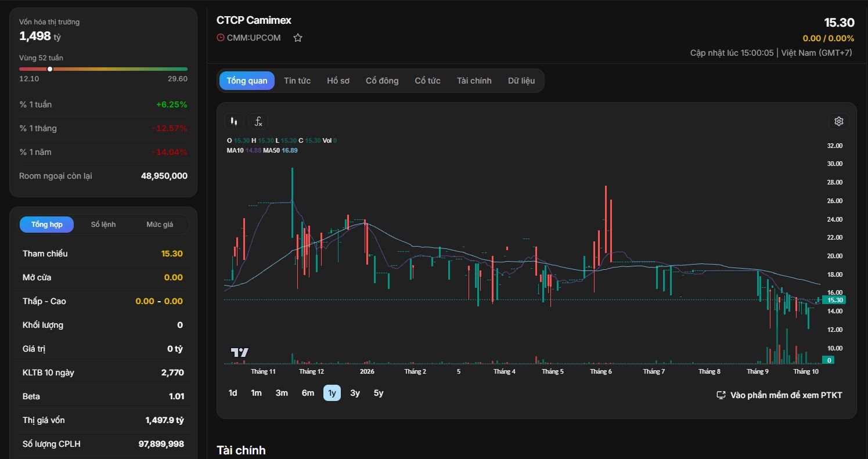Click the KLTB 10 ngày value 2,770
868x459 pixels.
172,373
